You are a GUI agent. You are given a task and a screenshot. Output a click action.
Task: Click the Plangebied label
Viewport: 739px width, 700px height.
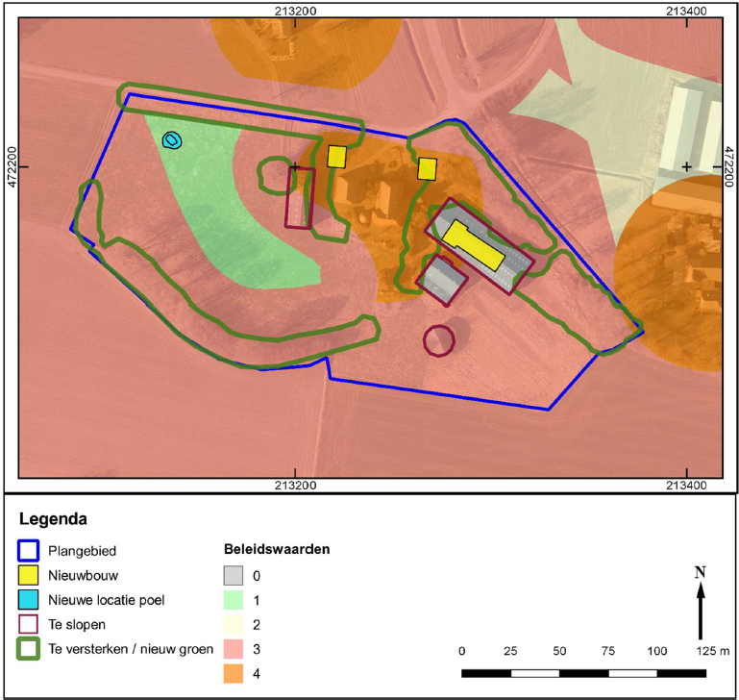click(82, 551)
